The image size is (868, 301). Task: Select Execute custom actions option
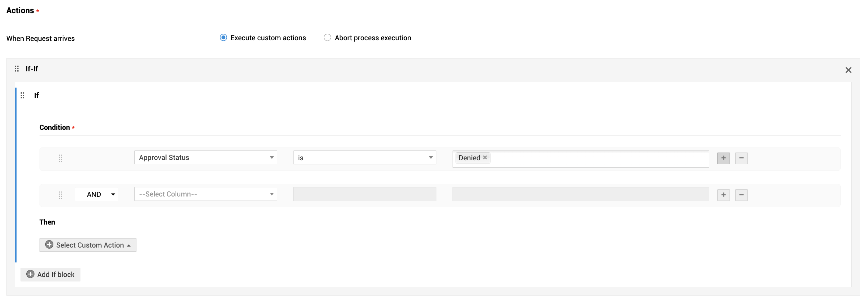[x=223, y=38]
